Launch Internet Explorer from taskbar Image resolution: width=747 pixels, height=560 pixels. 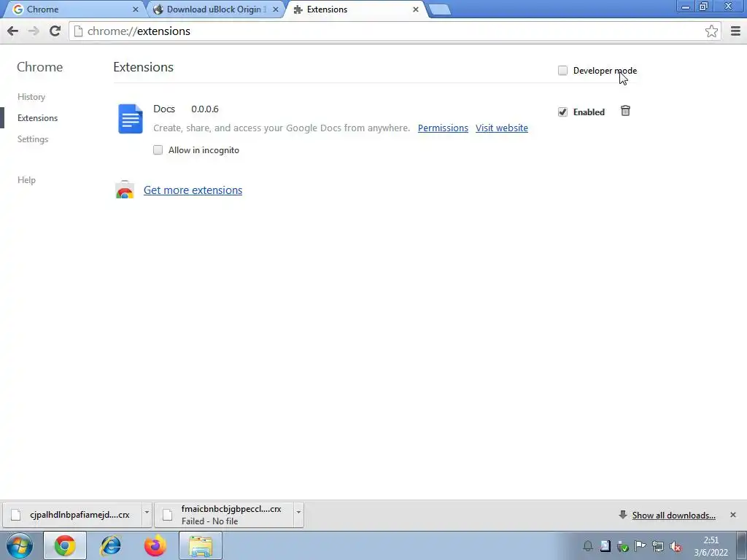(x=110, y=545)
